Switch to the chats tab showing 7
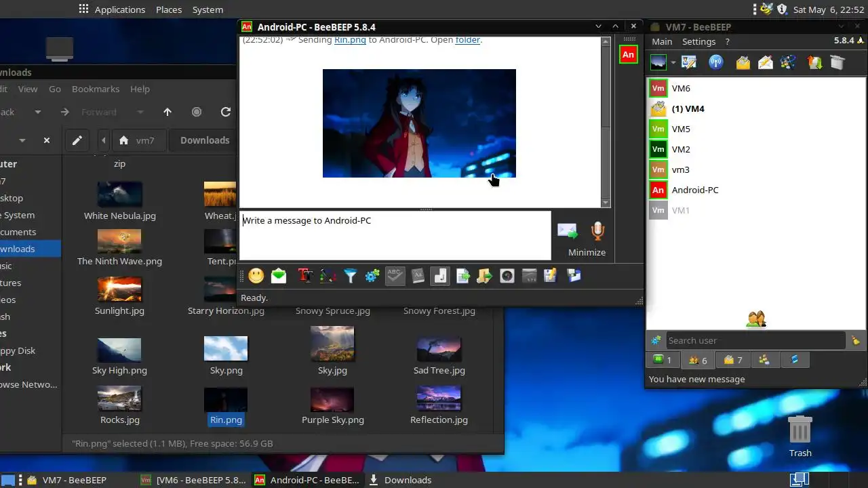 (732, 360)
